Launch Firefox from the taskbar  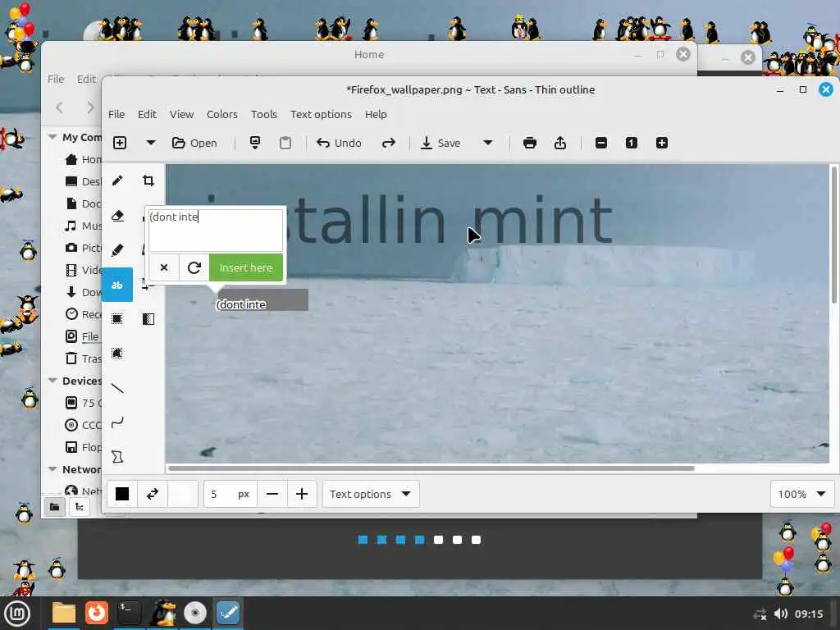pos(97,614)
